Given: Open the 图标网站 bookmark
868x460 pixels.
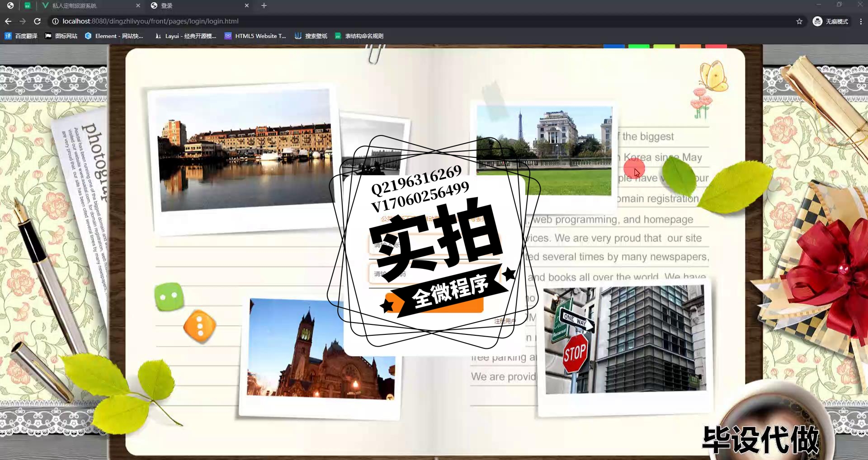Looking at the screenshot, I should click(x=61, y=36).
